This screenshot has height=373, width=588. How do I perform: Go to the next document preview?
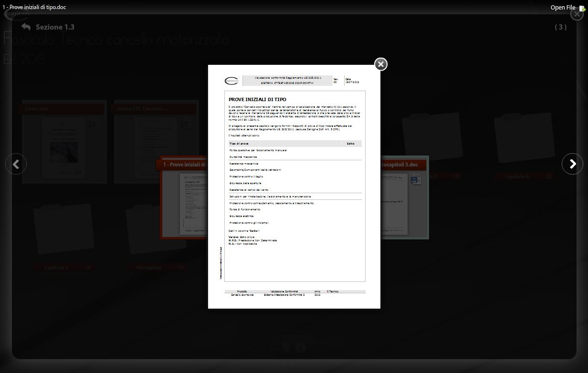click(x=572, y=164)
